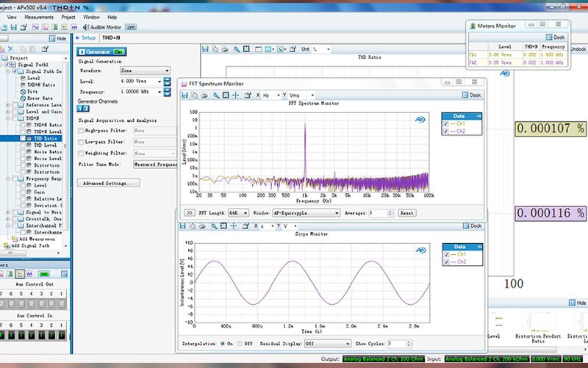This screenshot has height=368, width=588.
Task: Delete item with X icon in project toolbar
Action: pos(10,48)
